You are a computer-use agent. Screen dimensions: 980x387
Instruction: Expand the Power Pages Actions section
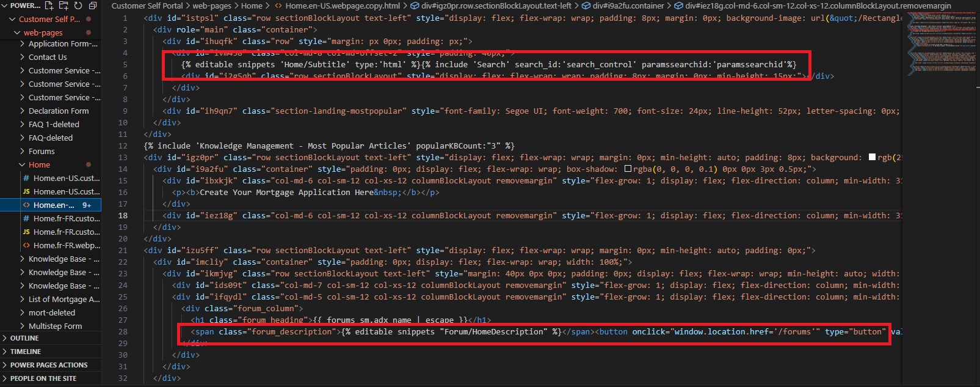coord(49,365)
